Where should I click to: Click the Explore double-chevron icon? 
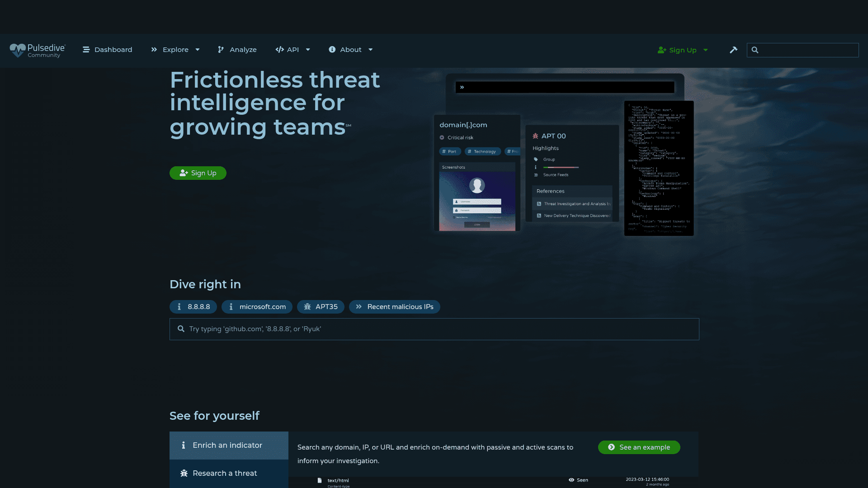point(154,50)
